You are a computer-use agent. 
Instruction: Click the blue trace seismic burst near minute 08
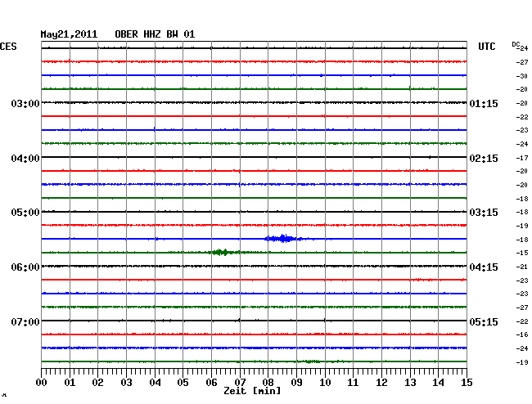[283, 239]
